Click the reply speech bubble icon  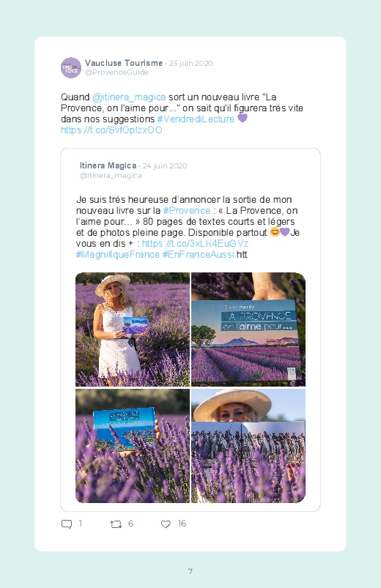click(x=67, y=524)
